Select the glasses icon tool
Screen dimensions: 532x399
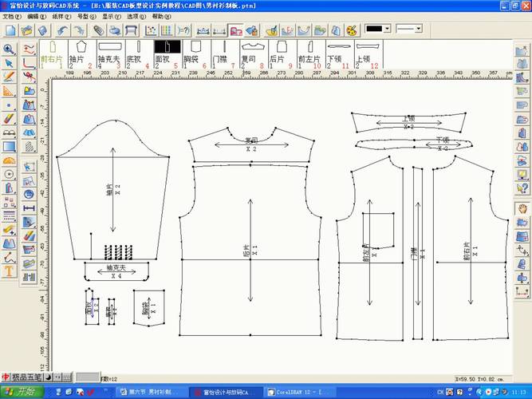pos(9,132)
